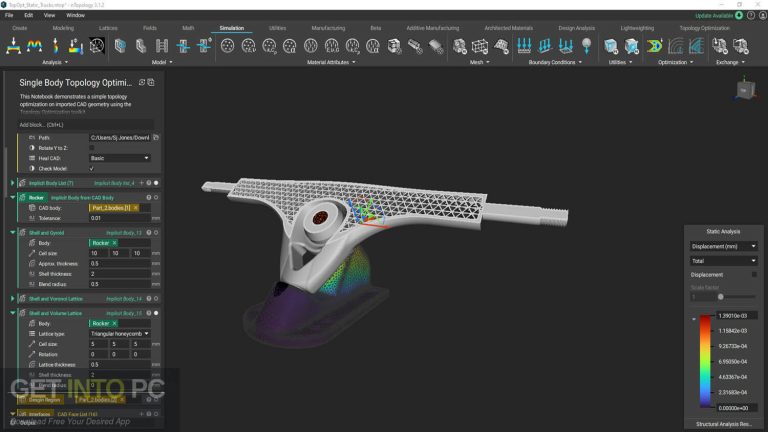The height and width of the screenshot is (432, 768).
Task: Click the Structural Analysis Res... button
Action: (x=726, y=423)
